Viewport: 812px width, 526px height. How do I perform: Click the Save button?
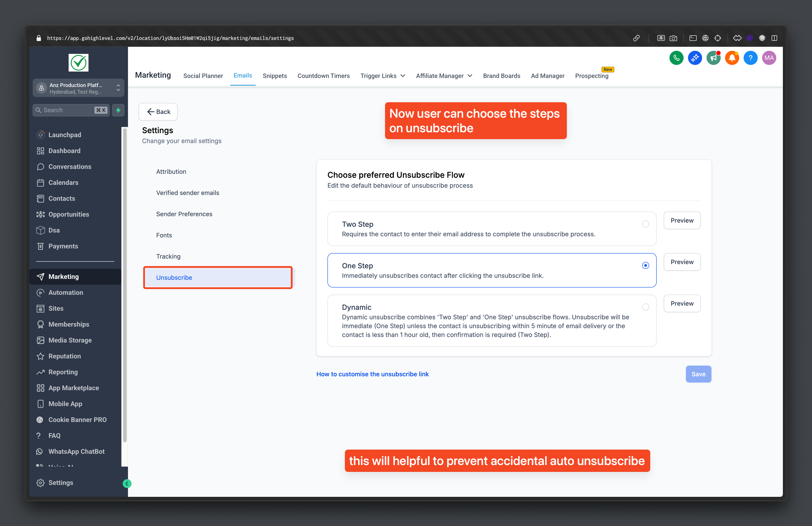698,374
